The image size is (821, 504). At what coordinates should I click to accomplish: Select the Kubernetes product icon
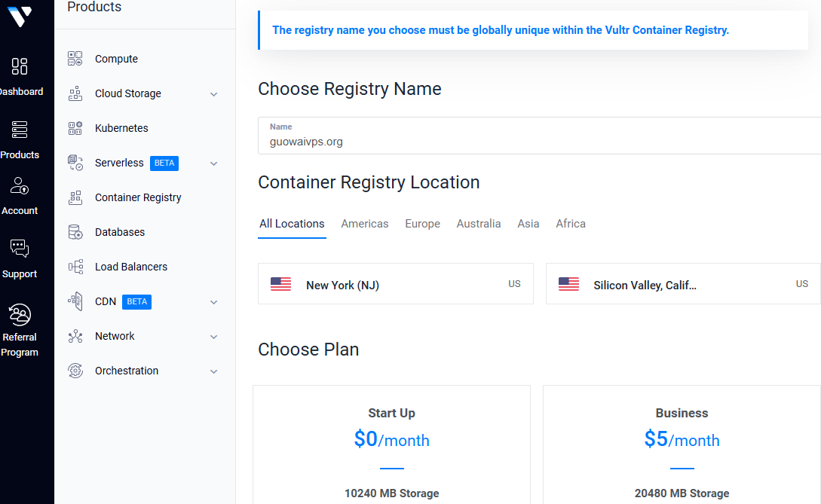click(75, 127)
